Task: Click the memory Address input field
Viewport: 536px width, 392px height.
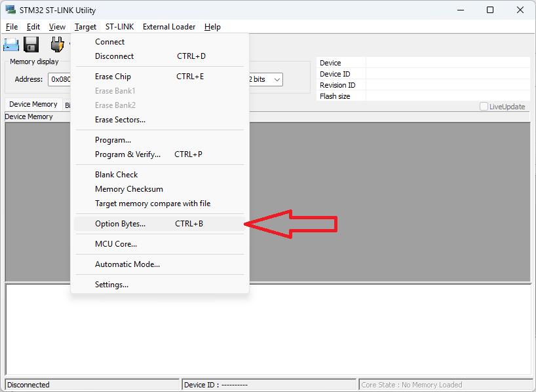Action: coord(60,79)
